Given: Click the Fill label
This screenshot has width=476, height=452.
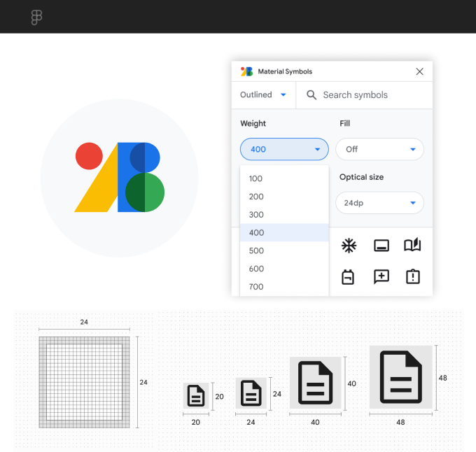Looking at the screenshot, I should tap(344, 123).
